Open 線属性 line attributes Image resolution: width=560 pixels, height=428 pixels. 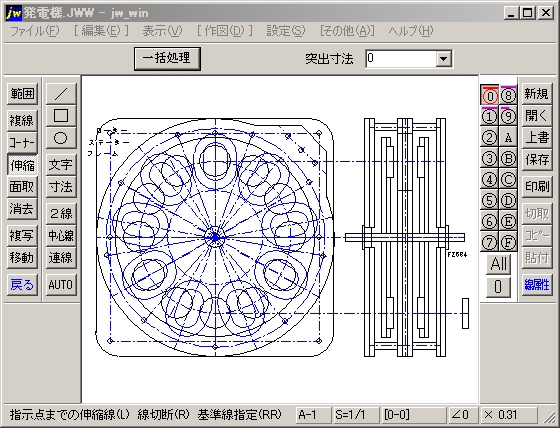(x=537, y=285)
